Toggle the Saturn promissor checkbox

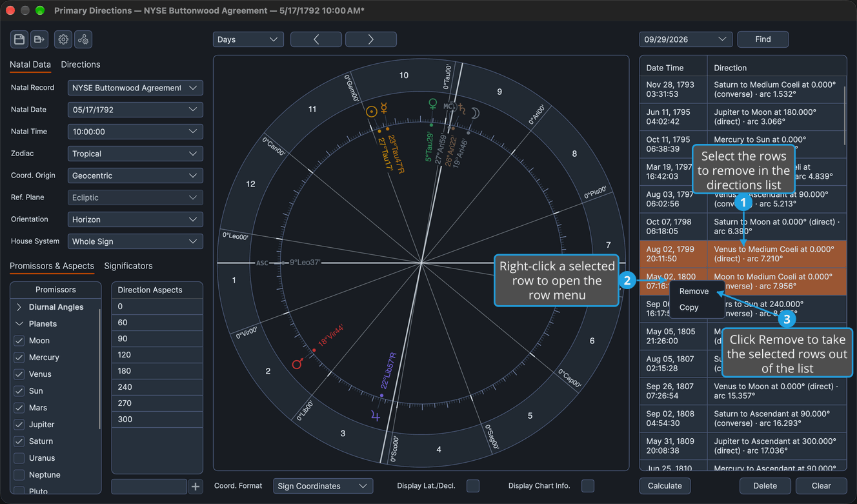[x=19, y=441]
